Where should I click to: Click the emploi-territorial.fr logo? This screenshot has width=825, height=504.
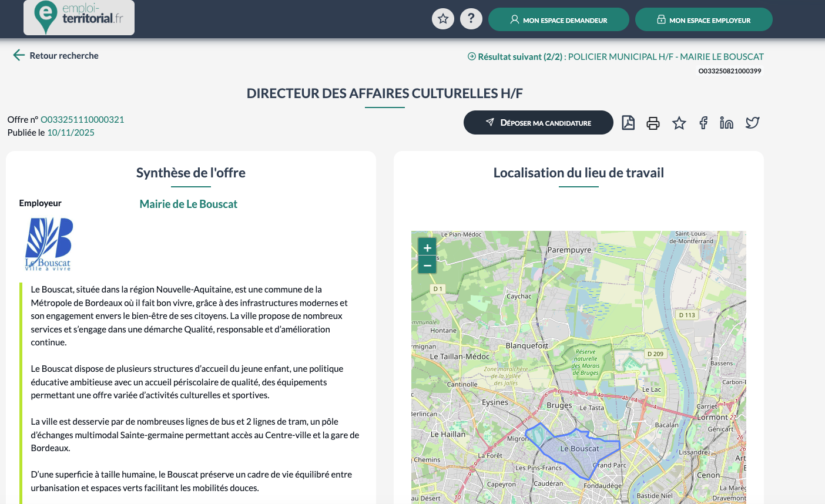(79, 18)
